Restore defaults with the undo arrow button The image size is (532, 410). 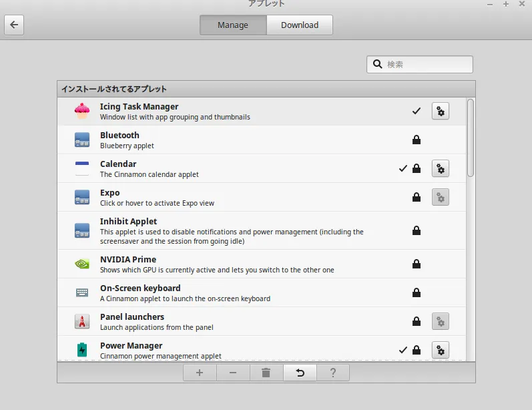click(300, 373)
